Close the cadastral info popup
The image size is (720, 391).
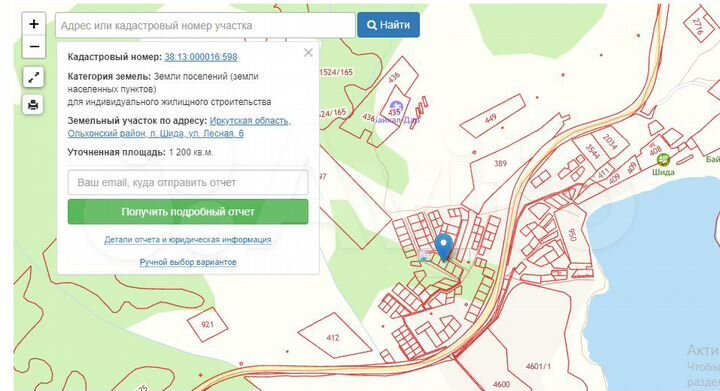tap(308, 52)
